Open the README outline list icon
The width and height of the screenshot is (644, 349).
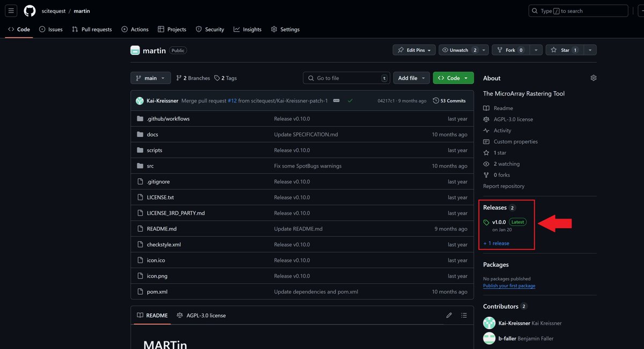point(464,315)
